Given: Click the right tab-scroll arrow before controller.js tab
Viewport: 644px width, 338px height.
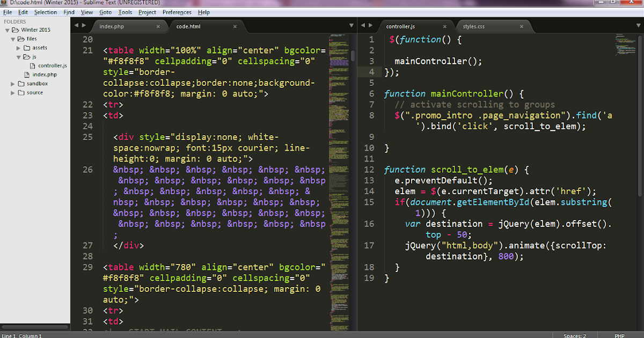Looking at the screenshot, I should click(x=371, y=25).
